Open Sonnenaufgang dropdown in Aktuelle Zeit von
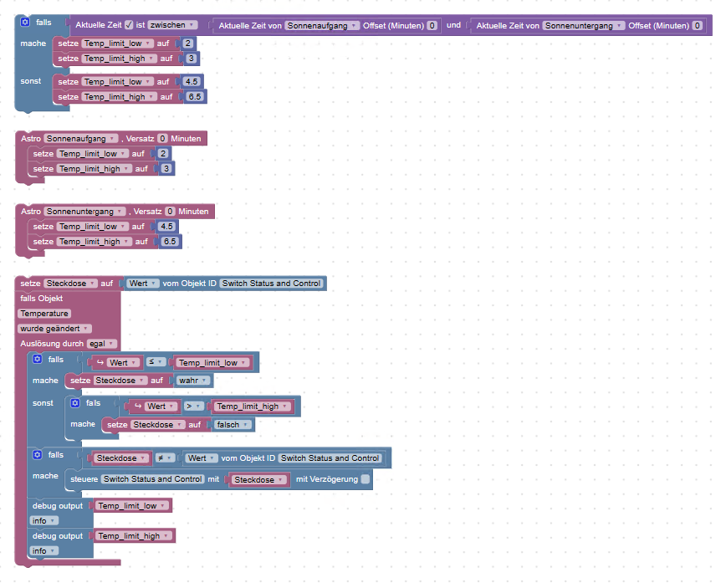Viewport: 721px width, 588px height. (x=321, y=26)
